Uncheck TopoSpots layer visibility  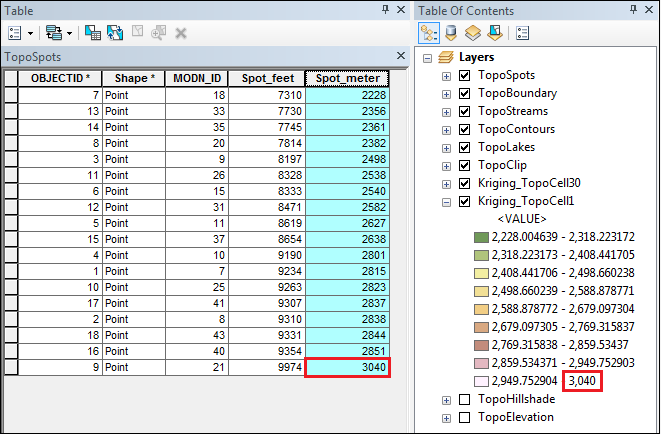coord(465,76)
